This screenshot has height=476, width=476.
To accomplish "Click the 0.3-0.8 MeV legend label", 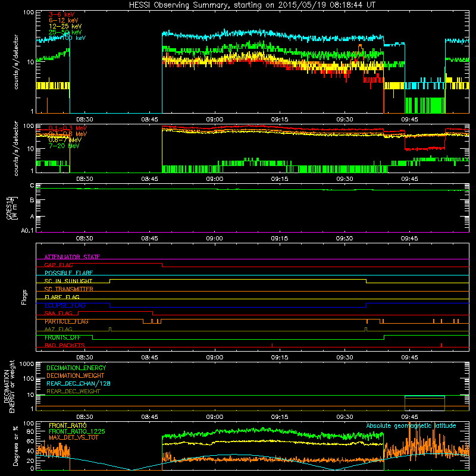I will [68, 134].
